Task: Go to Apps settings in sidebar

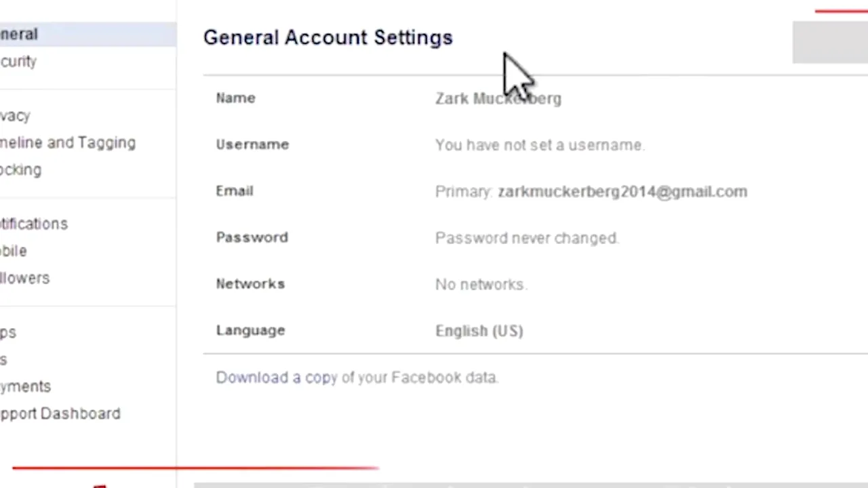Action: (x=8, y=333)
